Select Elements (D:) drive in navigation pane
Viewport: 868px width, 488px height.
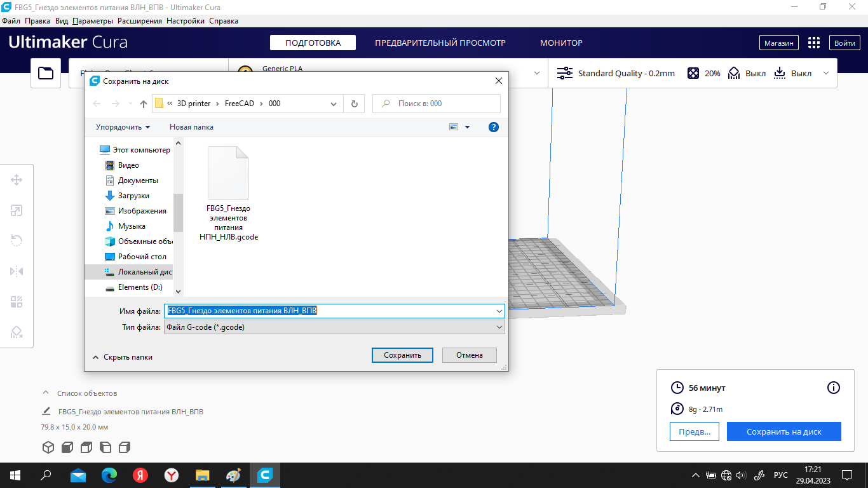tap(133, 287)
